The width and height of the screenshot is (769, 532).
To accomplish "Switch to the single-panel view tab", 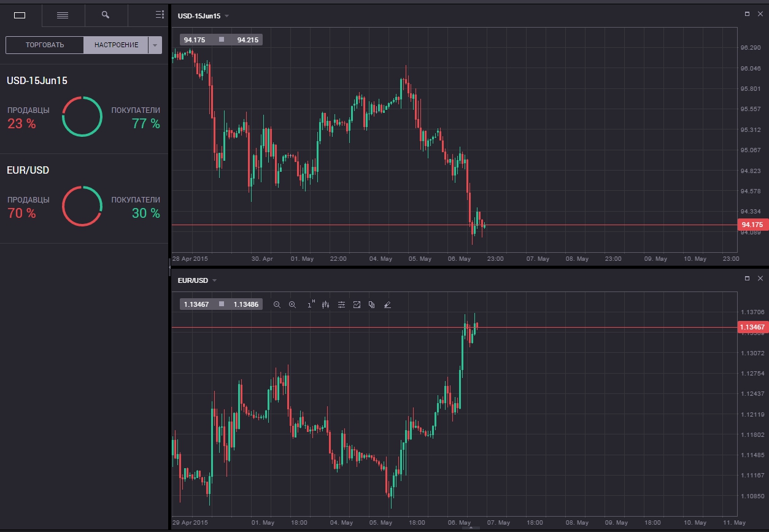I will click(20, 15).
